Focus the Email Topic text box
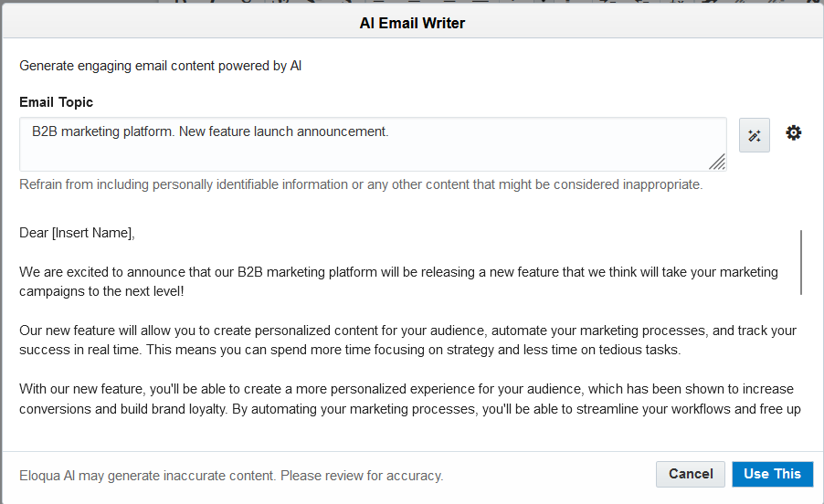 pos(373,144)
